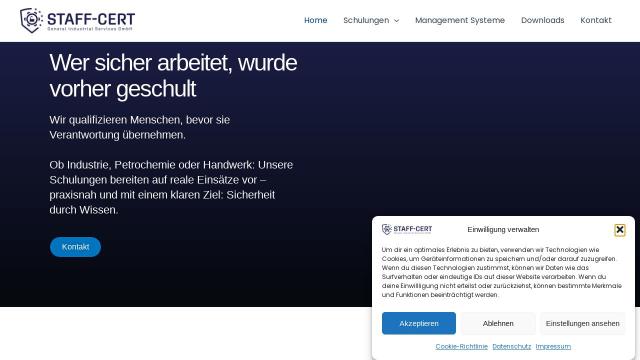Go to the Home menu item
The image size is (640, 360).
pyautogui.click(x=316, y=20)
